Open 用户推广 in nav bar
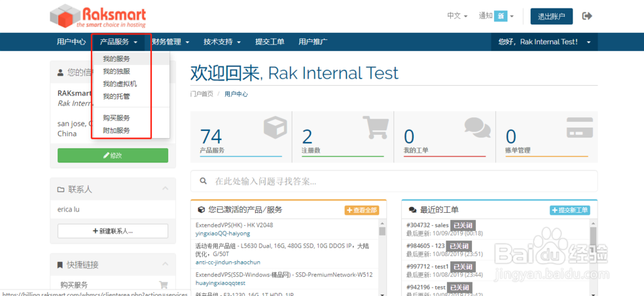Viewport: 644px width, 296px height. (x=313, y=42)
